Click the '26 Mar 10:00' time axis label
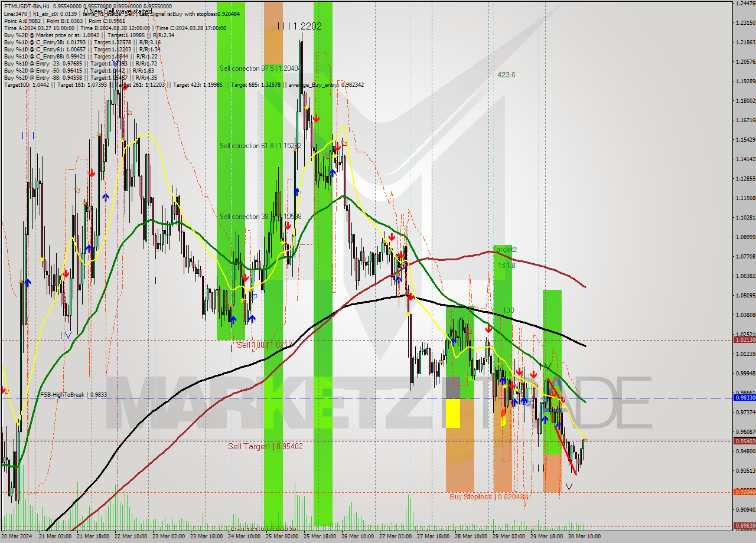Viewport: 756px width, 543px height. [x=359, y=537]
